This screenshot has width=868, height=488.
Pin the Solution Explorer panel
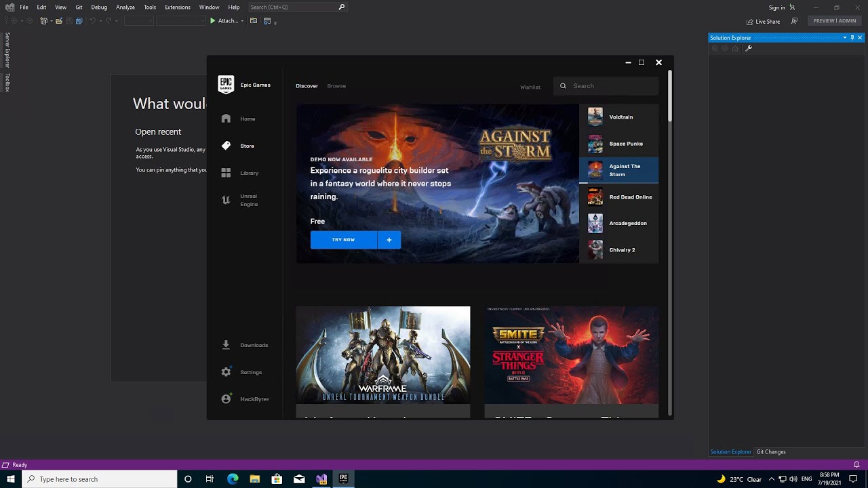pyautogui.click(x=852, y=38)
